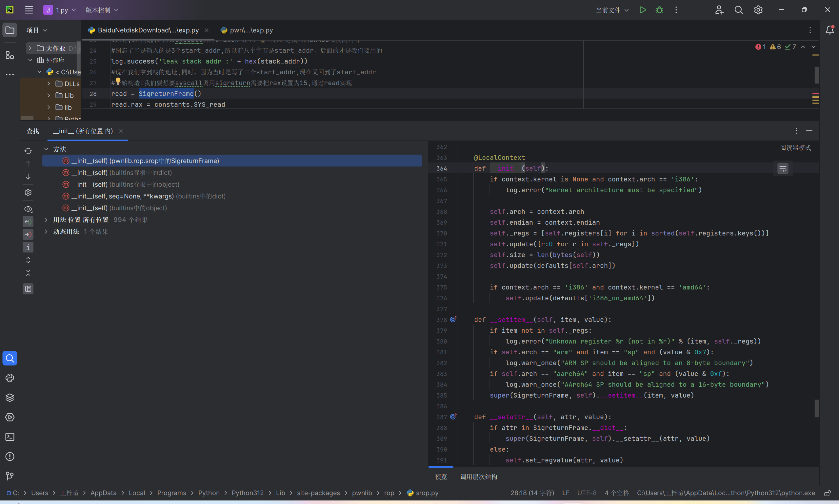839x504 pixels.
Task: Open the Services tool window icon
Action: 10,418
